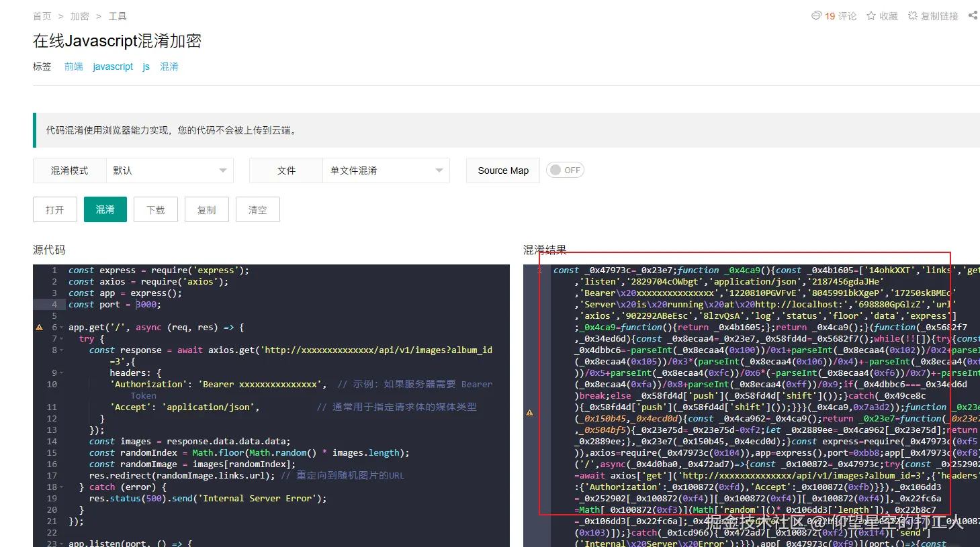Screen dimensions: 980x547
Task: Click the 源代码 heading
Action: pos(49,250)
